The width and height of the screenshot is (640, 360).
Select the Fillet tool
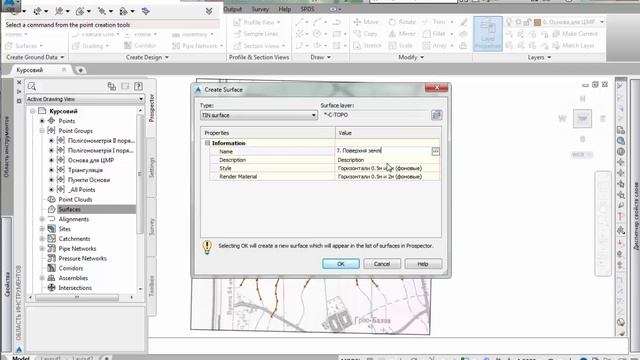434,34
